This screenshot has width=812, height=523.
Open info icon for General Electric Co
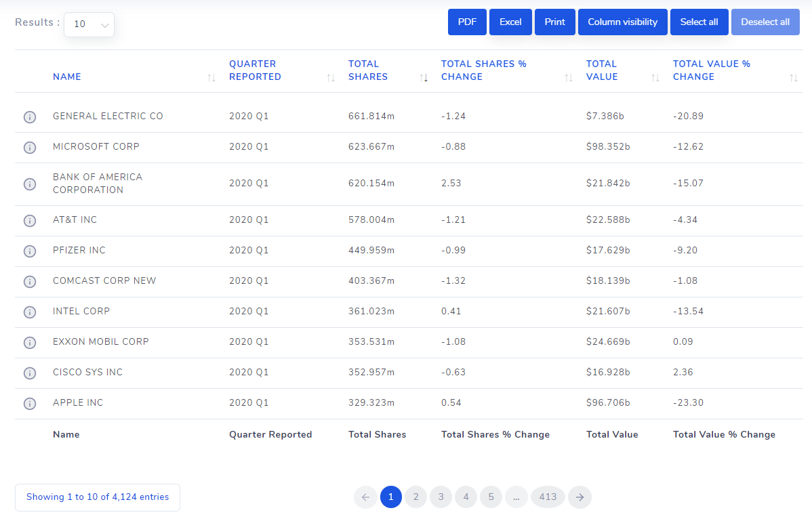pos(30,117)
